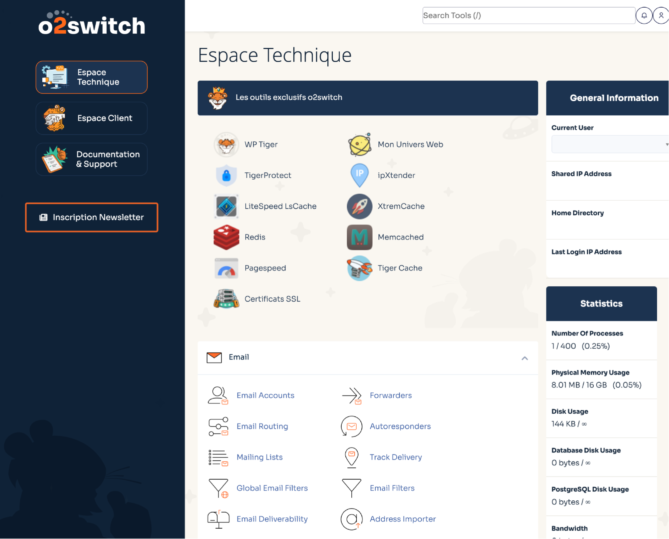This screenshot has width=669, height=539.
Task: Click the o2switch logo
Action: click(x=92, y=23)
